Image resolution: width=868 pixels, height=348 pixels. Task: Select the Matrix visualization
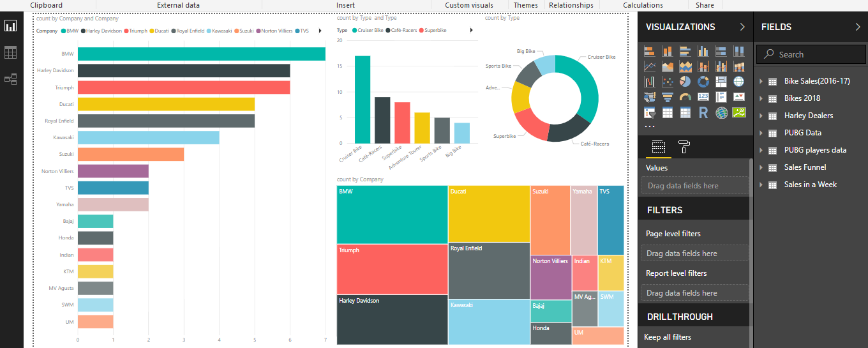(685, 113)
